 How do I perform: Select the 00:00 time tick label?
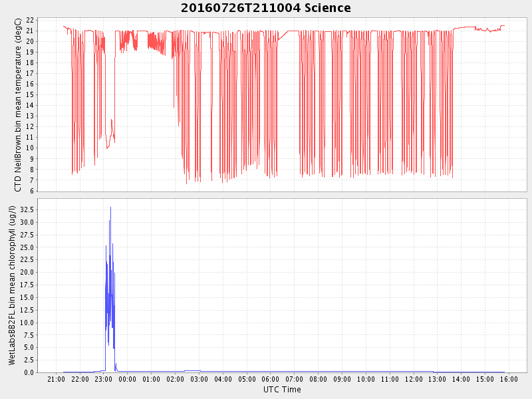point(128,379)
